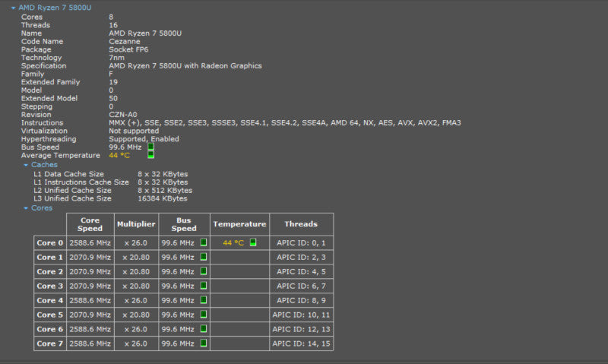608x364 pixels.
Task: Click the Core 3 bus speed green icon
Action: tap(203, 286)
